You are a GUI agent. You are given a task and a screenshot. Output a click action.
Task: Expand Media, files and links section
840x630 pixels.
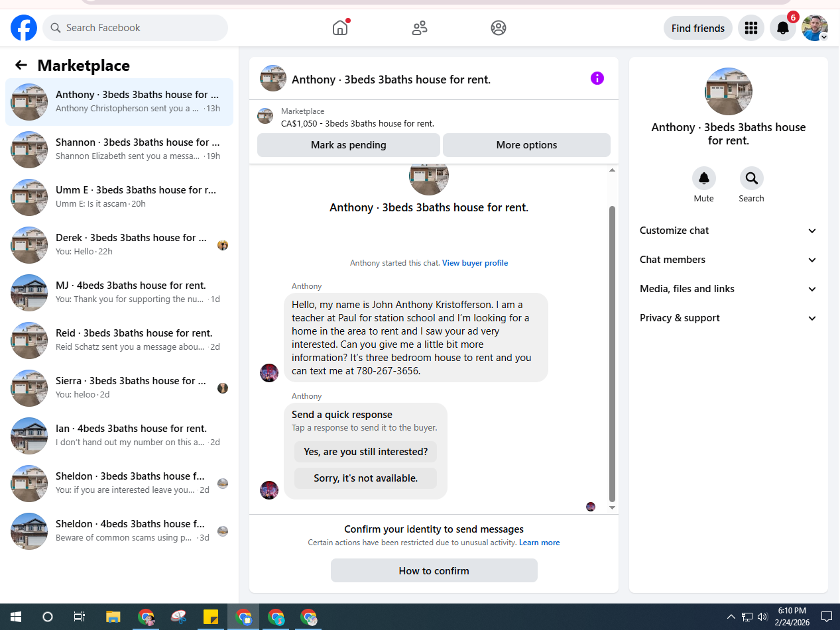pos(729,289)
